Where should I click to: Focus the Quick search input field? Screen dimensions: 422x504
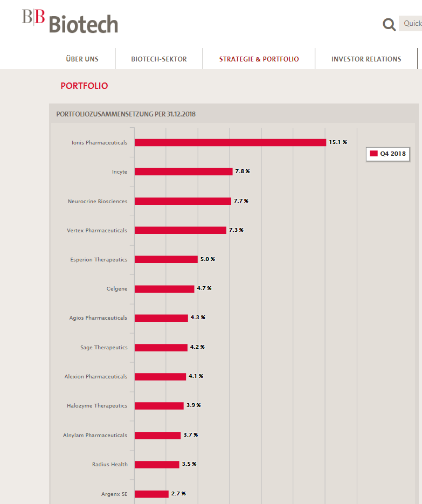click(x=411, y=24)
